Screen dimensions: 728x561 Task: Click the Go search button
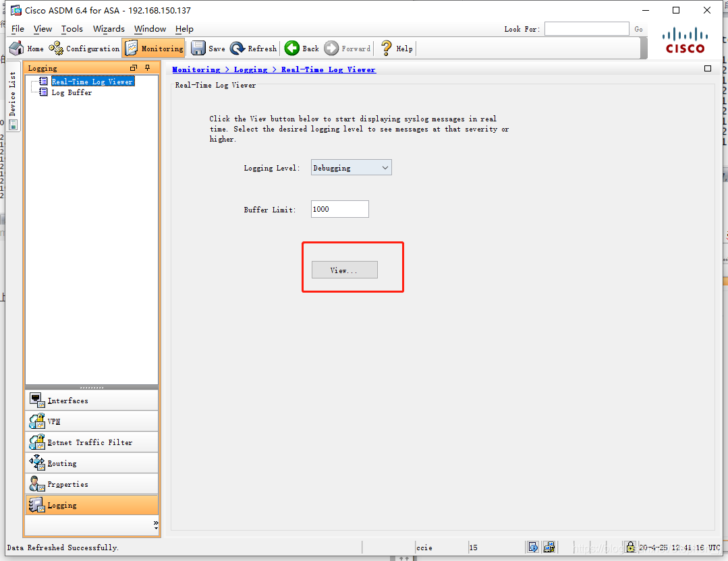click(639, 29)
